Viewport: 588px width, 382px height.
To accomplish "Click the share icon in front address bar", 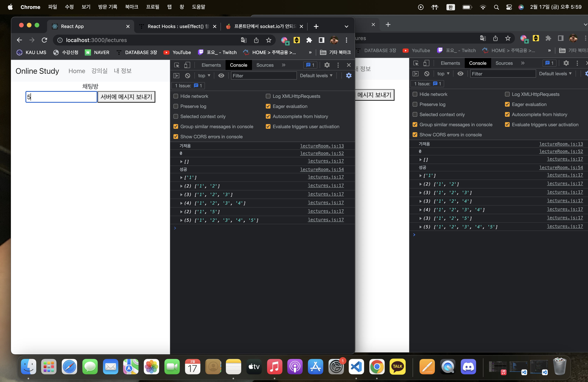I will [256, 40].
